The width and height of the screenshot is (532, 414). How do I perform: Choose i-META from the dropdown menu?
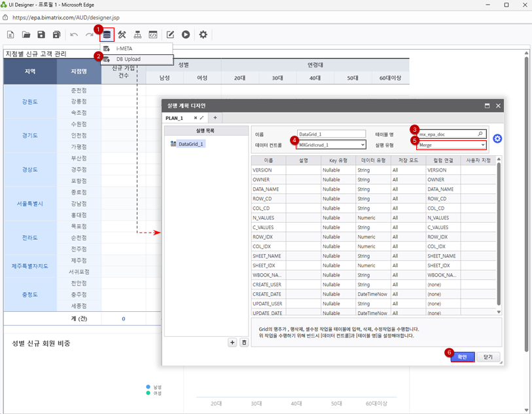pyautogui.click(x=124, y=48)
